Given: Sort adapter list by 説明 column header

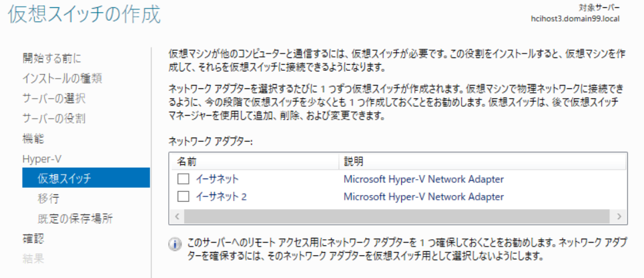Looking at the screenshot, I should tap(482, 161).
